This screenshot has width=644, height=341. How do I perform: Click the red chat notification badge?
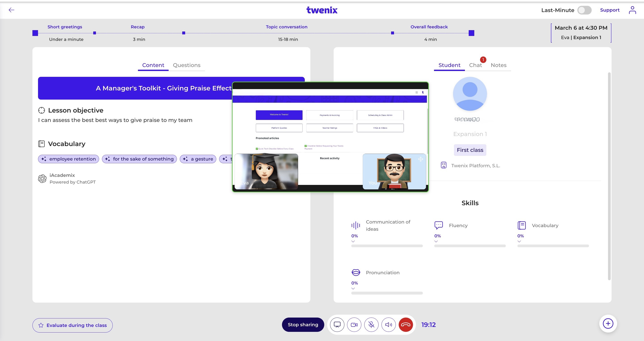[483, 60]
